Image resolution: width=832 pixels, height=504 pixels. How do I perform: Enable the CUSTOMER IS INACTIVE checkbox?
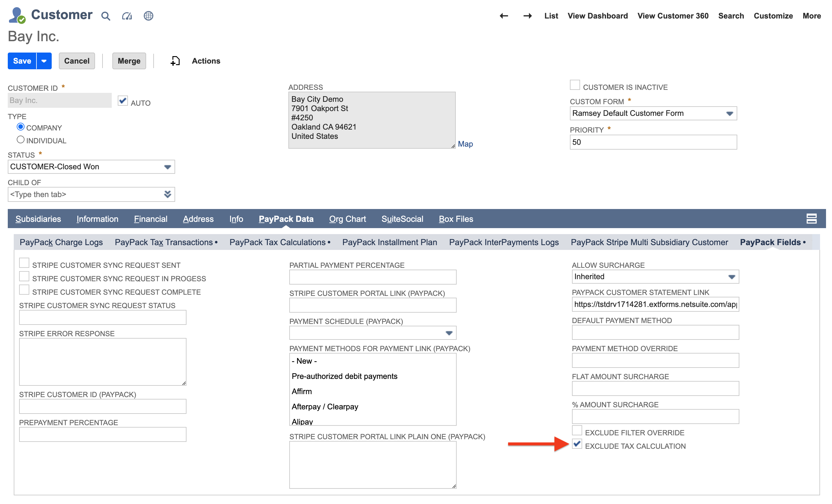(x=574, y=85)
